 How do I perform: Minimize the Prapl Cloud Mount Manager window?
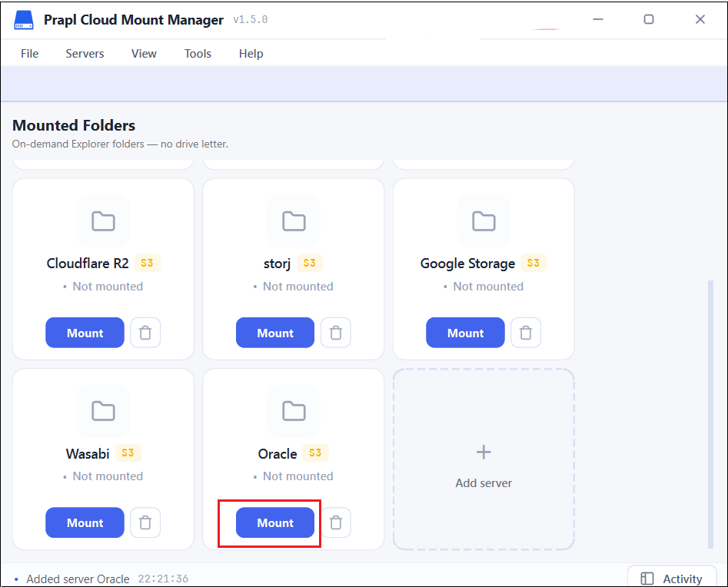click(598, 19)
